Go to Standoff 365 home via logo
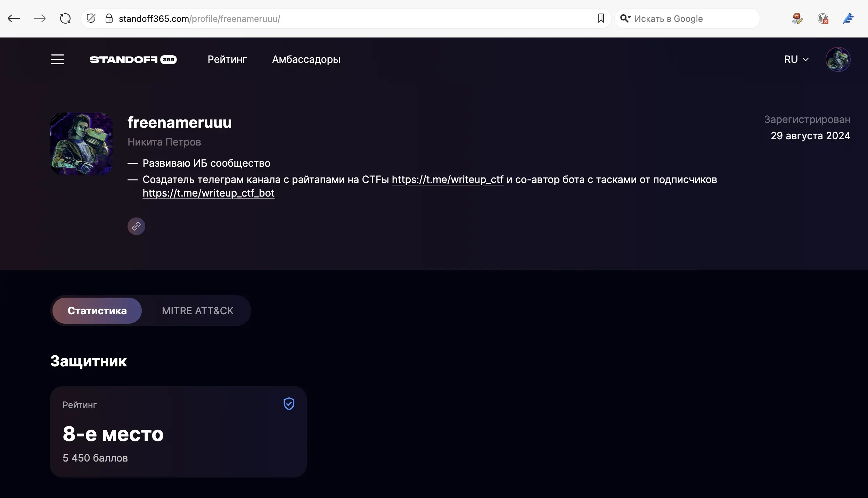The image size is (868, 498). (133, 60)
